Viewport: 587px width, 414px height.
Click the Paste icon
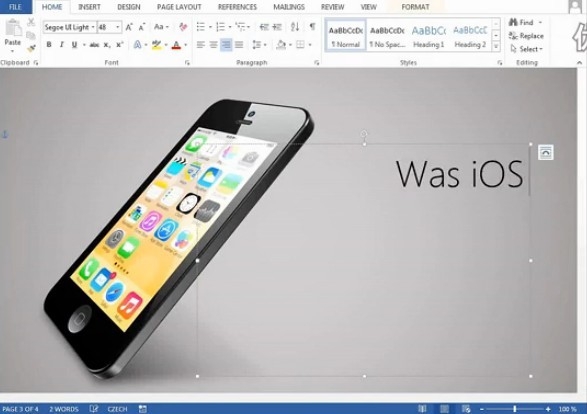pos(13,29)
